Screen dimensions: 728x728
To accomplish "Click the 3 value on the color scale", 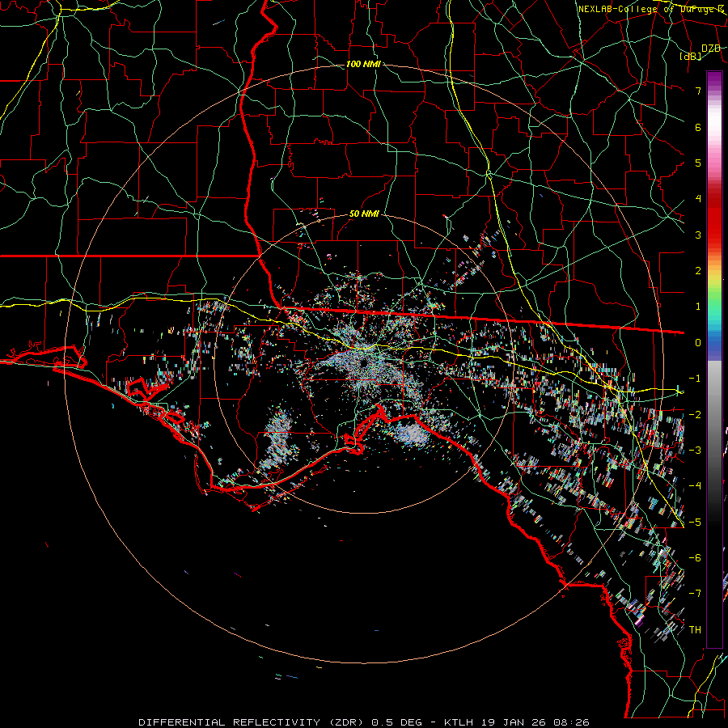I will tap(698, 235).
